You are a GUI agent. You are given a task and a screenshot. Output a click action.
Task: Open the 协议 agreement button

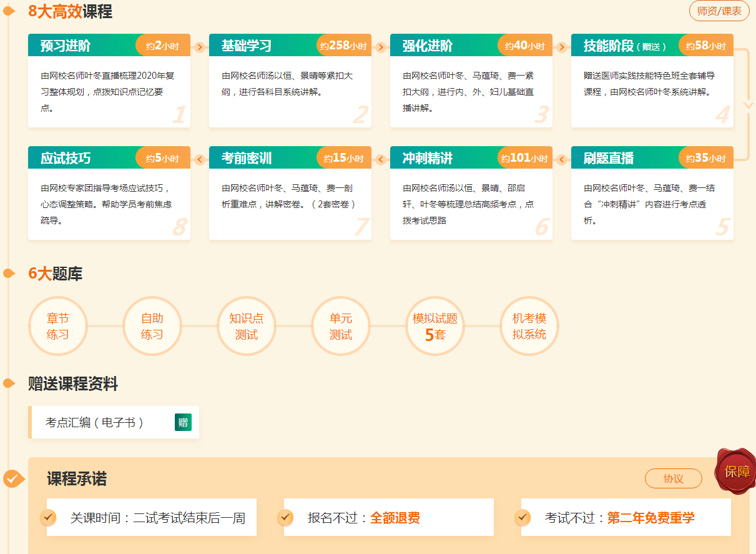673,478
